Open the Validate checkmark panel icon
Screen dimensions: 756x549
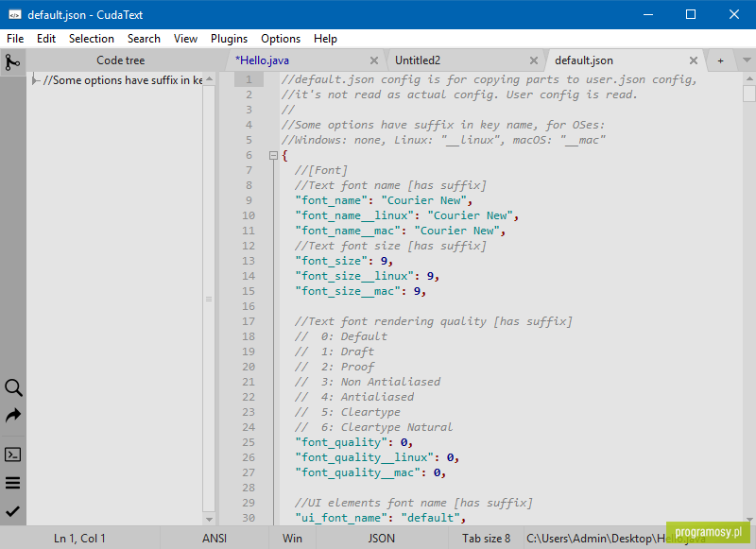(x=13, y=511)
